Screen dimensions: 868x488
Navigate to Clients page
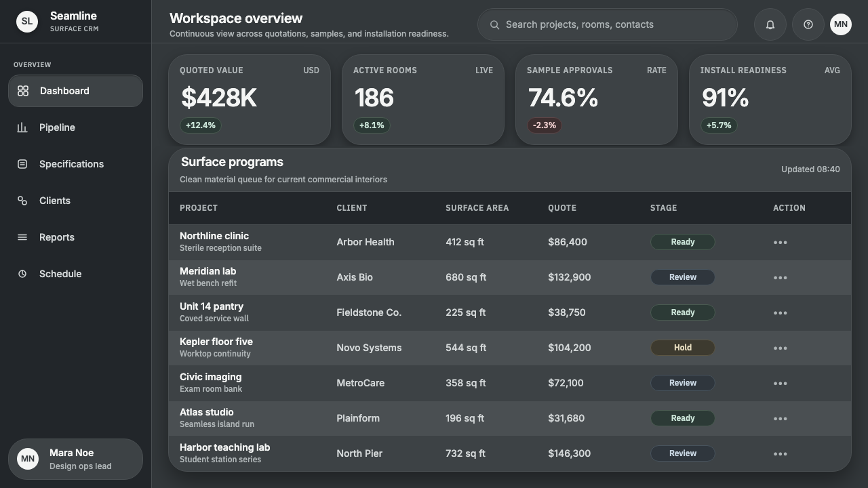(75, 201)
